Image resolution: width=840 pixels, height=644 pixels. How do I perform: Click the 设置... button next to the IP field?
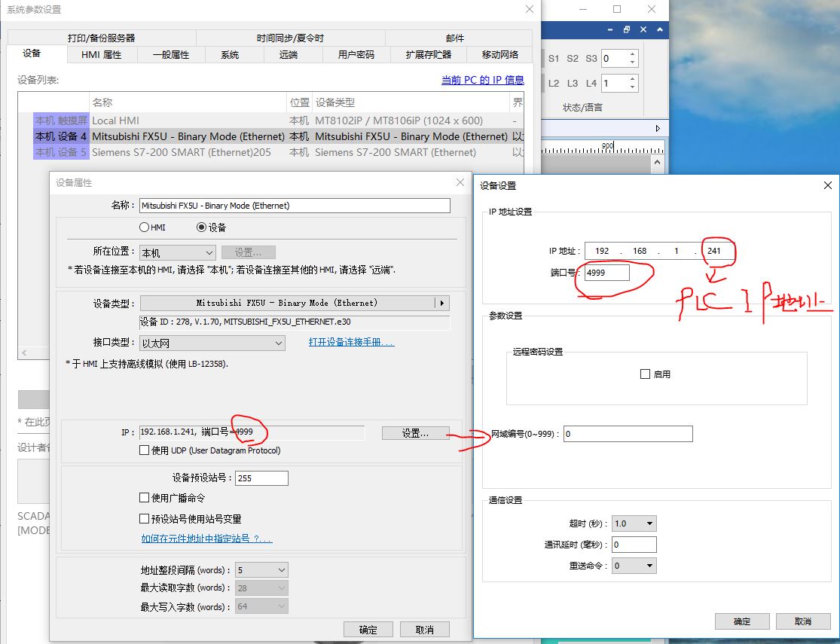(x=415, y=433)
